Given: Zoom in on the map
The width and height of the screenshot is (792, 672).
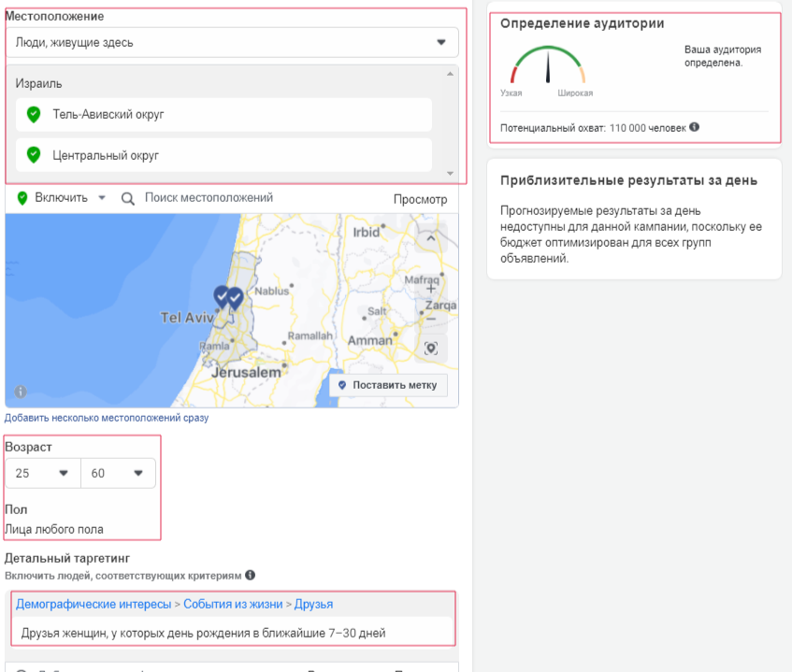Looking at the screenshot, I should coord(431,289).
